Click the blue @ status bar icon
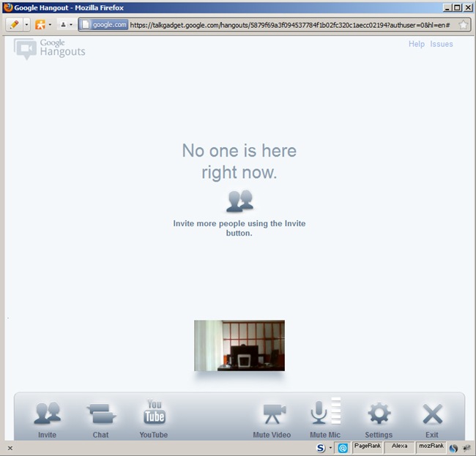The image size is (476, 456). pos(343,448)
